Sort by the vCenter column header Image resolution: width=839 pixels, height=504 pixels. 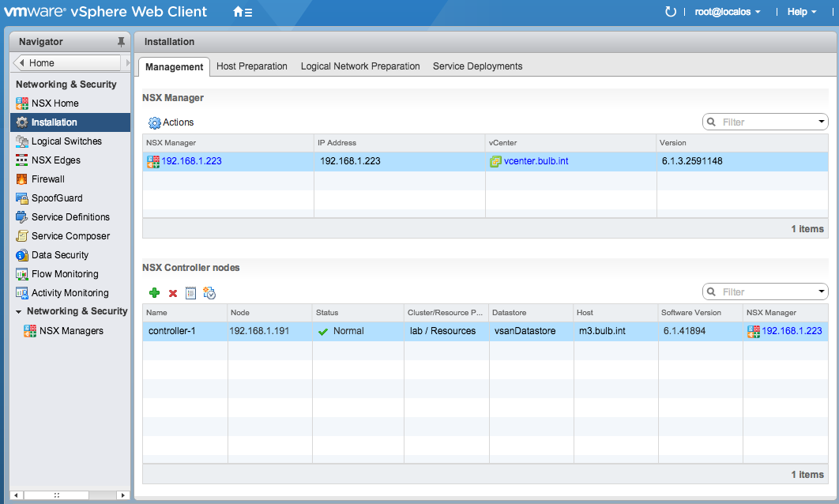coord(570,143)
